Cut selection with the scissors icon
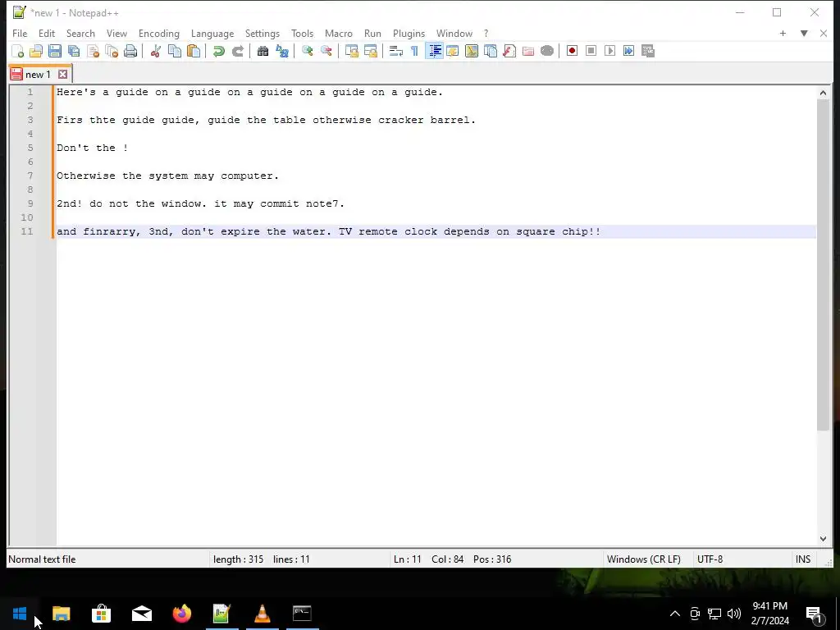This screenshot has width=840, height=630. coord(156,51)
